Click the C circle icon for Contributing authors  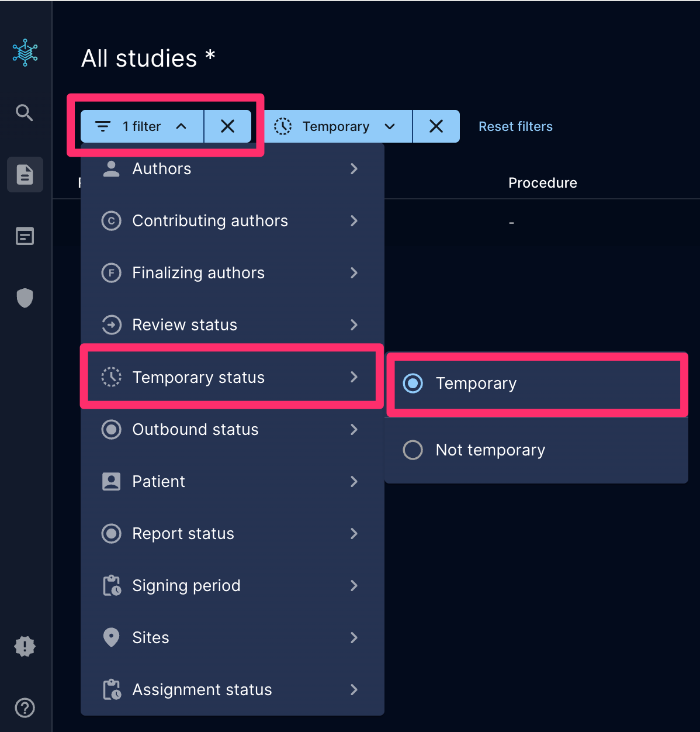point(111,221)
